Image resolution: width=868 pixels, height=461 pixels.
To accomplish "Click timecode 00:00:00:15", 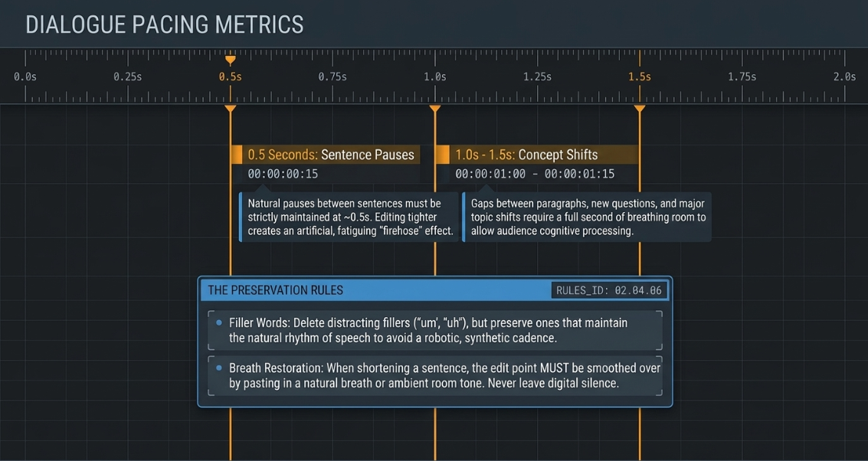I will pyautogui.click(x=283, y=174).
